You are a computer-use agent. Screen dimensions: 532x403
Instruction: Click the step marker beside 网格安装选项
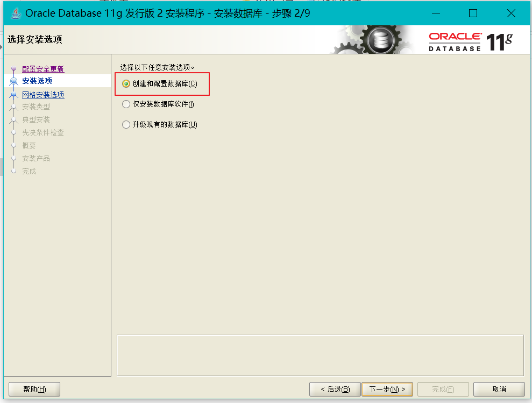click(13, 95)
